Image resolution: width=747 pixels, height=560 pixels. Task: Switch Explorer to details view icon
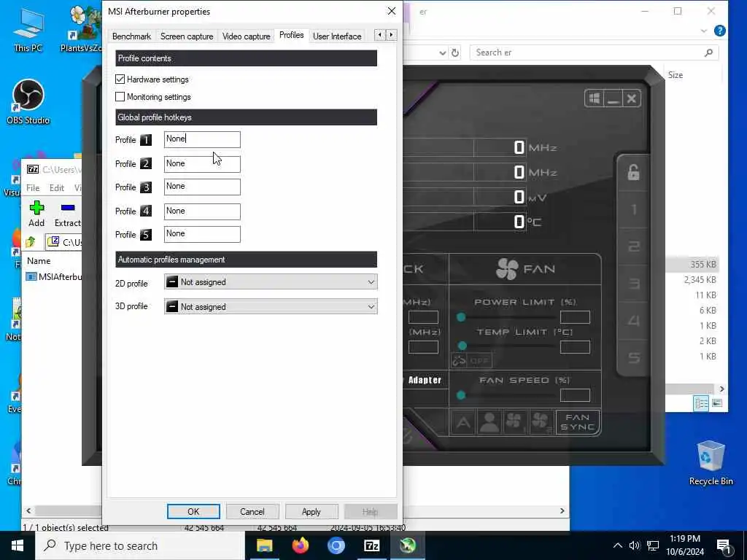click(x=701, y=403)
